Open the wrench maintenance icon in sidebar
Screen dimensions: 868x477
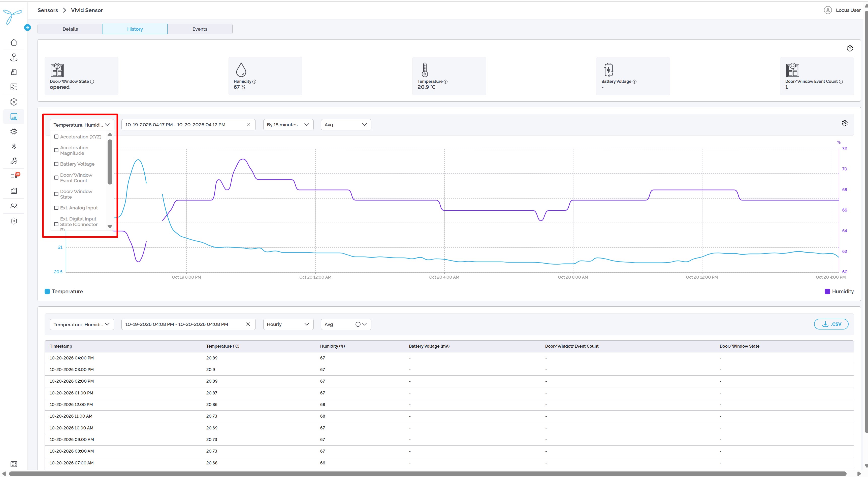coord(14,161)
